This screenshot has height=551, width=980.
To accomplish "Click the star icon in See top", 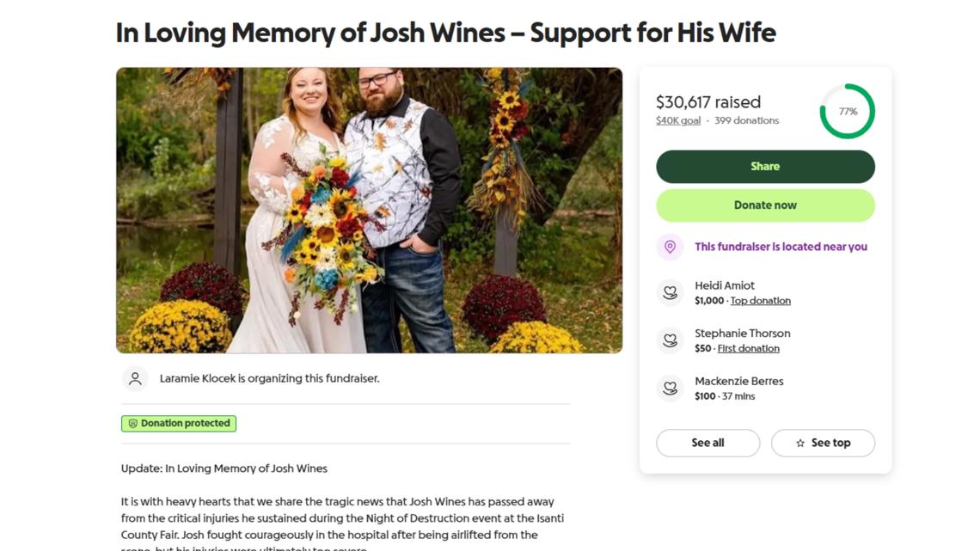I will pyautogui.click(x=800, y=444).
